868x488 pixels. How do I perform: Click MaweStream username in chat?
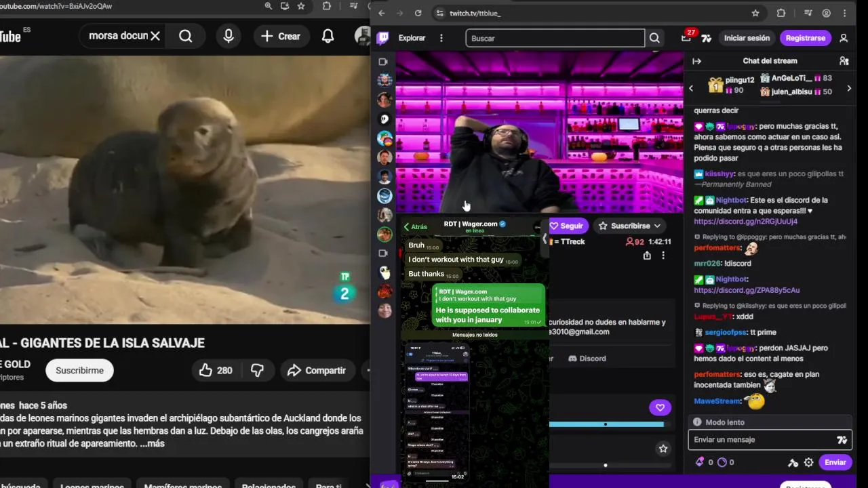pyautogui.click(x=717, y=401)
